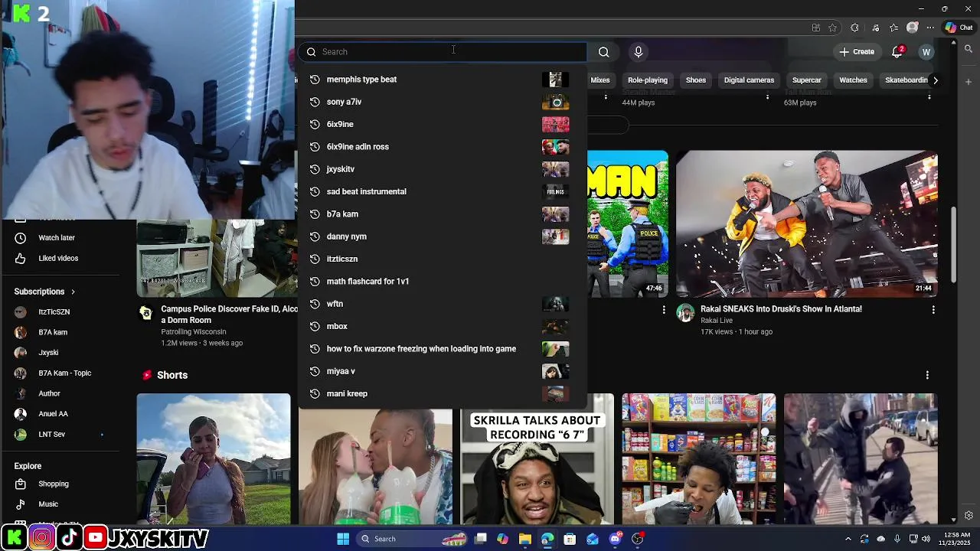Open Edge favorites list icon
The image size is (980, 551).
click(x=893, y=28)
